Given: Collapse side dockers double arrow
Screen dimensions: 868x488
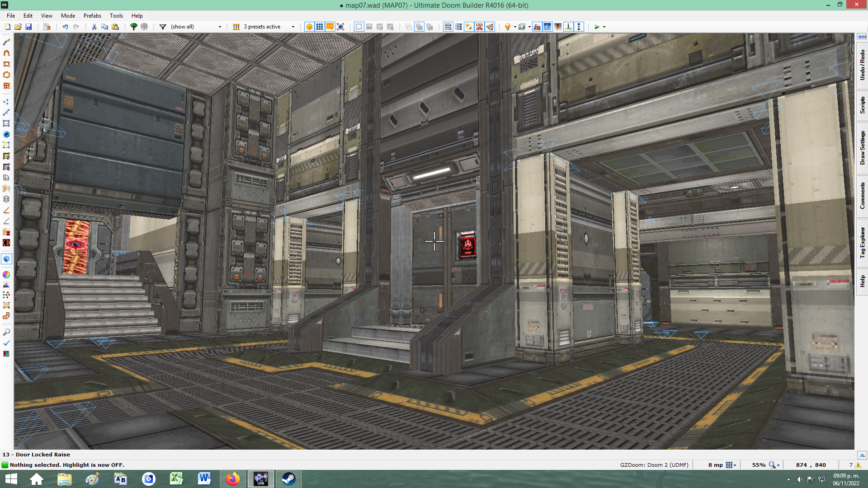Looking at the screenshot, I should 862,37.
